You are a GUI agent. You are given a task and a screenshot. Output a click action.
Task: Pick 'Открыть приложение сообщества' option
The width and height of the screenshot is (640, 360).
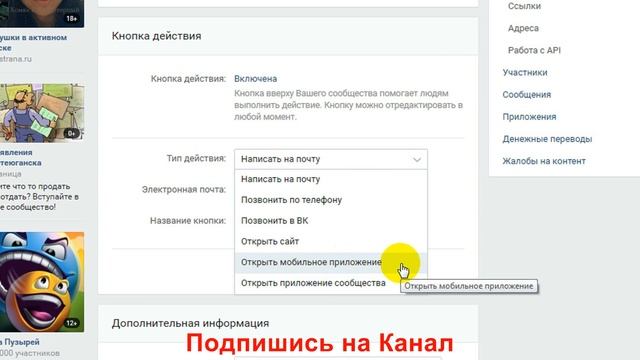coord(331,283)
